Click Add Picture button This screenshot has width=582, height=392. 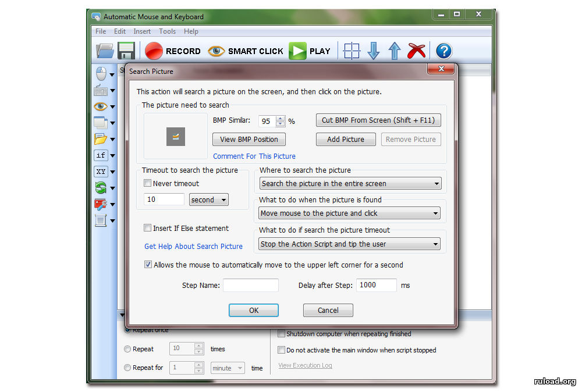346,140
